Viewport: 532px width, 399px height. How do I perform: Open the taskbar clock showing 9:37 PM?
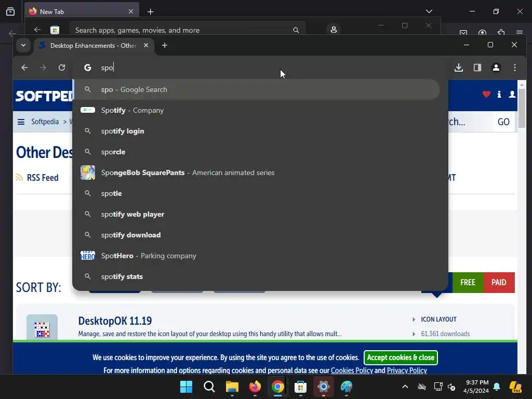tap(476, 387)
